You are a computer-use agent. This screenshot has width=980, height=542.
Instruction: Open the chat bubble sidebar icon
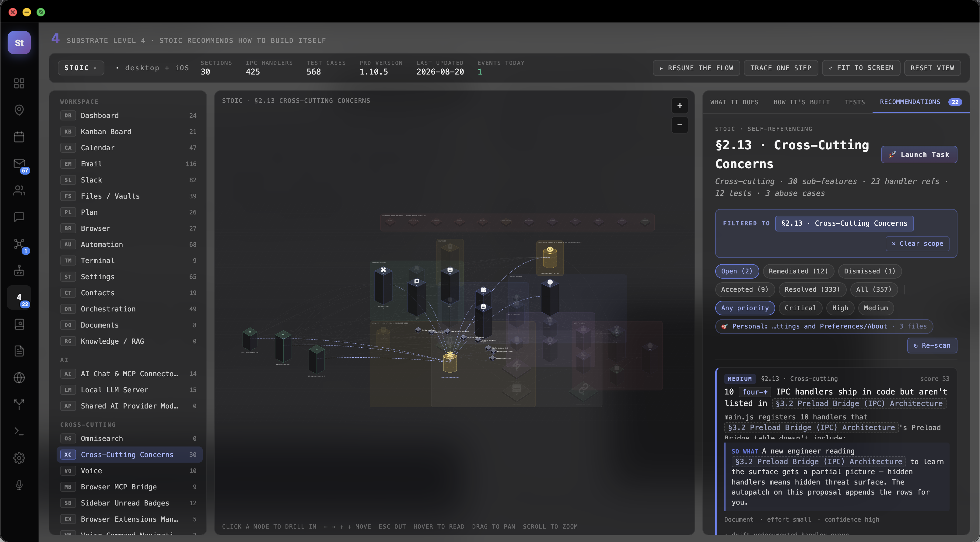19,217
